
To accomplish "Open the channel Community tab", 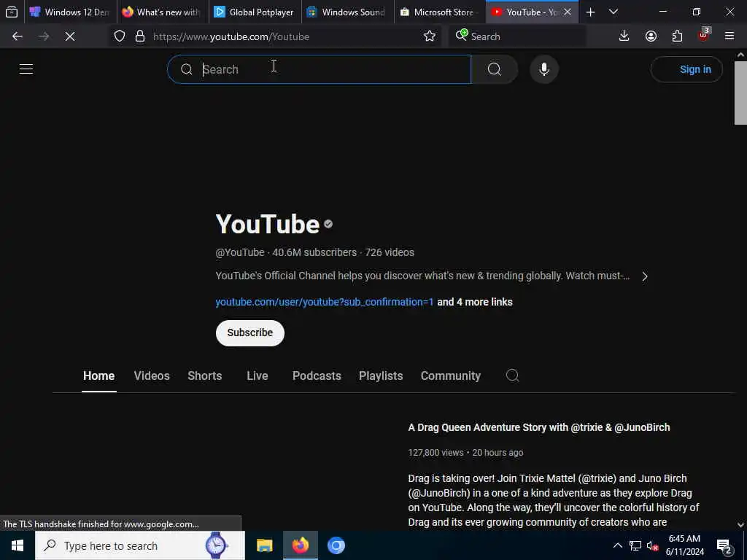I will click(451, 376).
